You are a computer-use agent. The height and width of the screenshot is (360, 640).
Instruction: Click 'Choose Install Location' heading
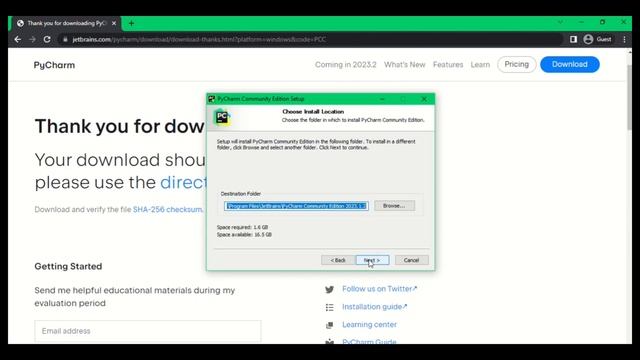(x=313, y=111)
